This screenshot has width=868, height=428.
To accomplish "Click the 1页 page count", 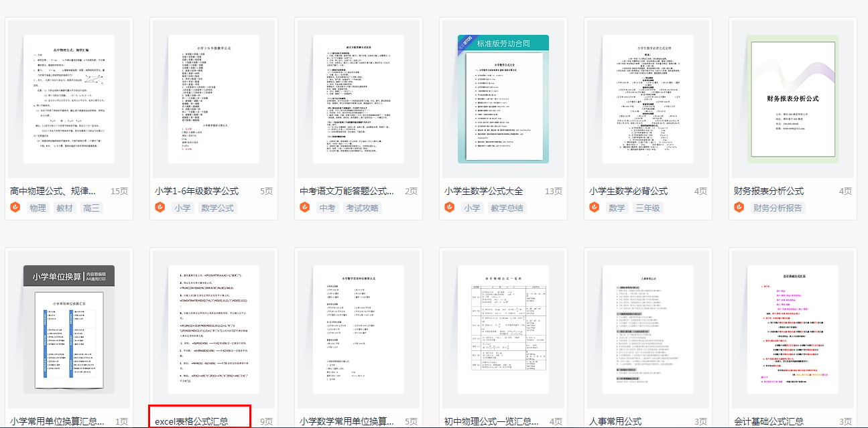I will [x=121, y=421].
